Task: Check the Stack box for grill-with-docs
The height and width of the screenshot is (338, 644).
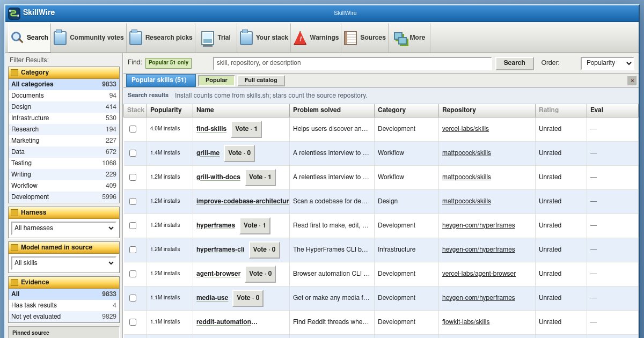Action: click(x=133, y=177)
